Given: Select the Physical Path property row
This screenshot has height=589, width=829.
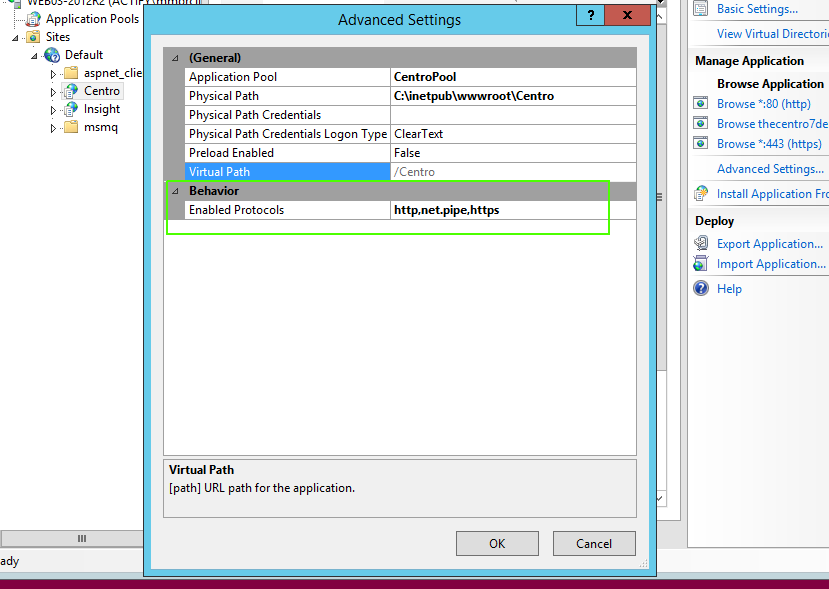Looking at the screenshot, I should (288, 96).
